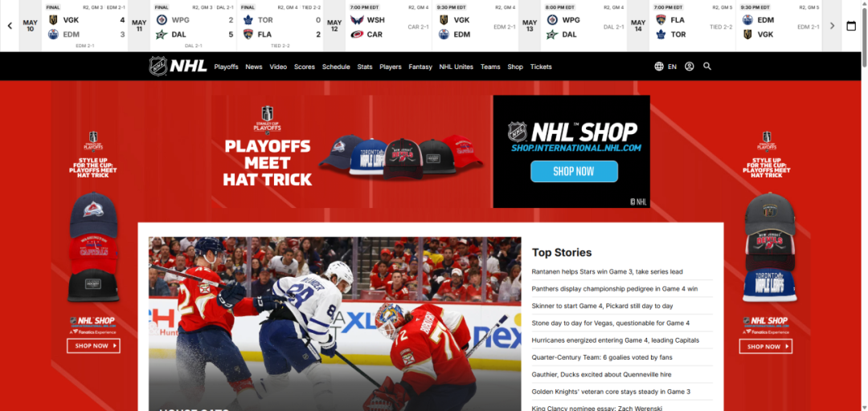Open the search magnifier icon
This screenshot has height=411, width=868.
click(707, 67)
